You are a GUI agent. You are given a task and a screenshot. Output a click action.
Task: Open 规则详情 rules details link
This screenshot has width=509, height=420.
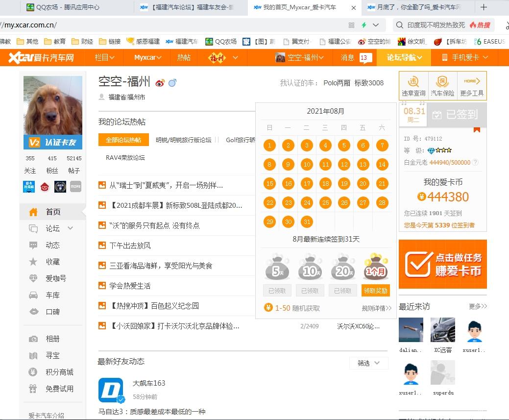coord(377,308)
